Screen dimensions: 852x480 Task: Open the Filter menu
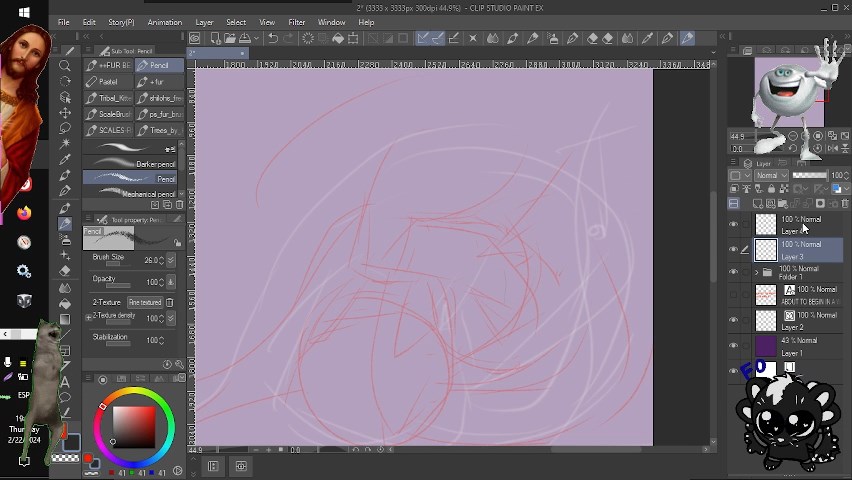297,22
